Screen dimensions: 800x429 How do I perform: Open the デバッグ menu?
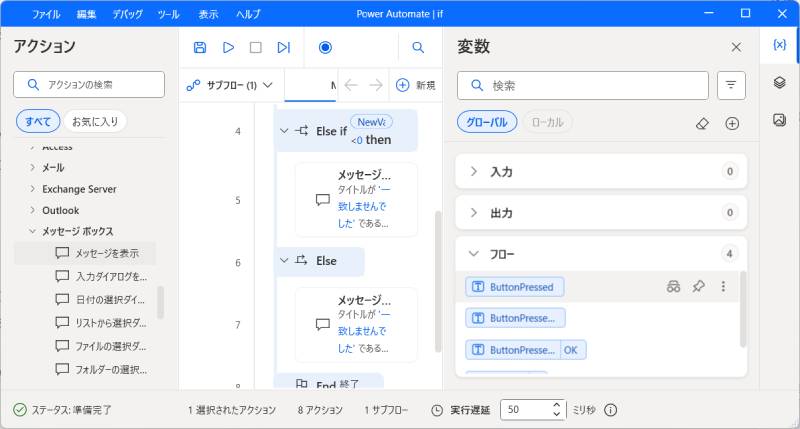point(127,14)
